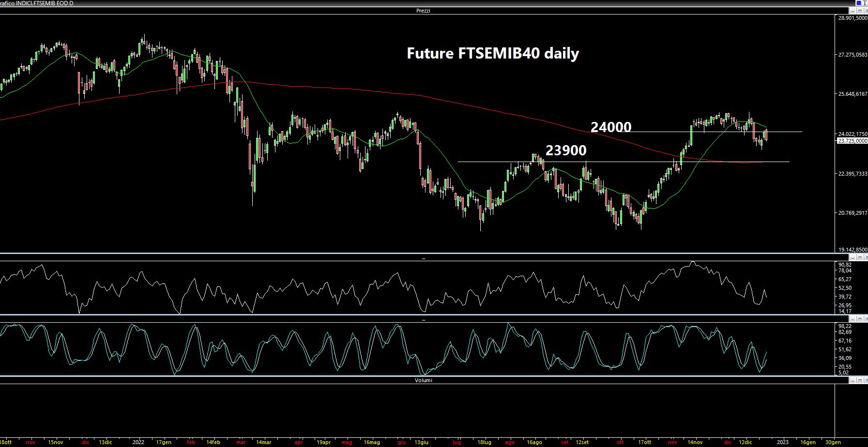Click the 14,17 RSI scale value
Screen dimensions: 868x447
845,311
